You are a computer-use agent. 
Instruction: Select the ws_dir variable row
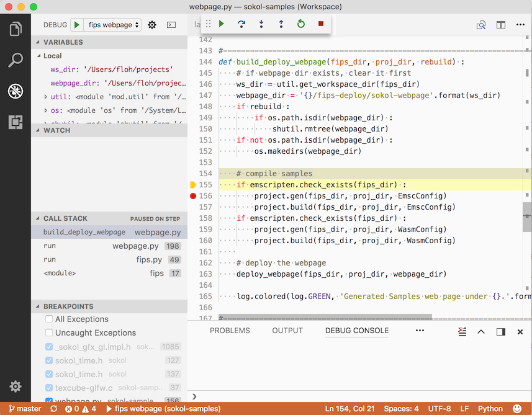pyautogui.click(x=109, y=69)
